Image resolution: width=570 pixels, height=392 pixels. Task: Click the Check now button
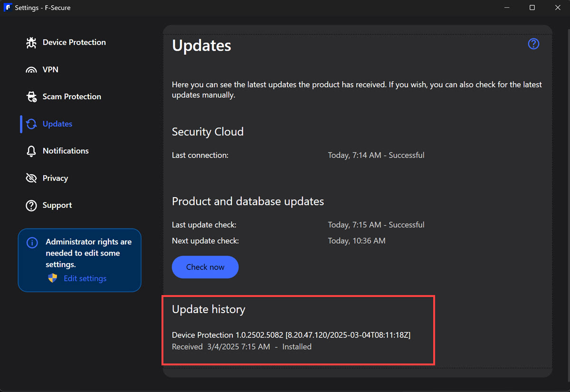tap(205, 267)
